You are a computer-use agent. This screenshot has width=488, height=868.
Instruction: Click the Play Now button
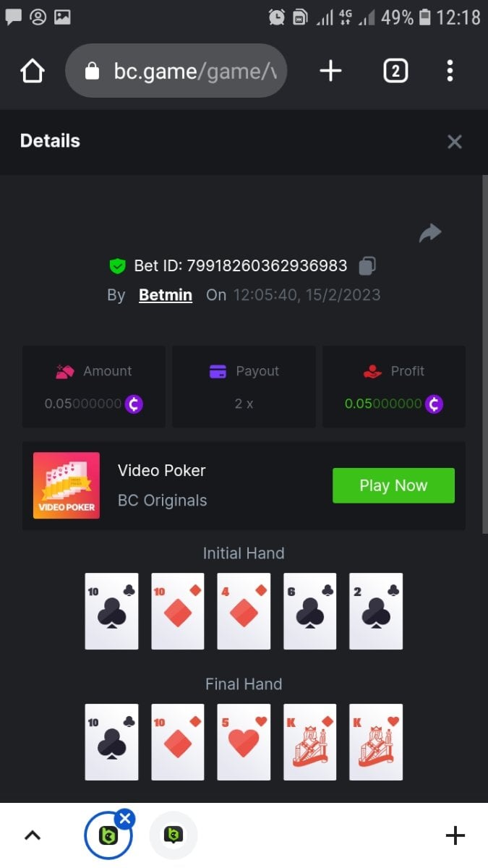pos(393,485)
